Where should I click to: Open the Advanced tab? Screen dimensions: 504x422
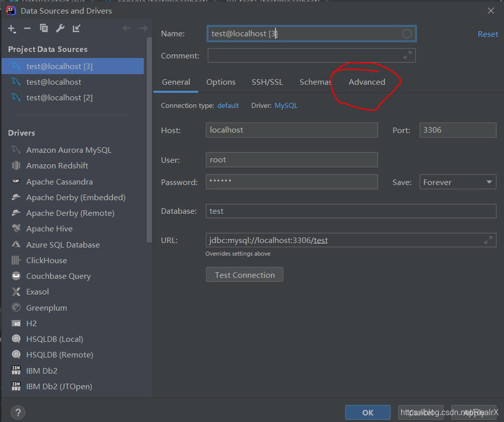click(367, 82)
